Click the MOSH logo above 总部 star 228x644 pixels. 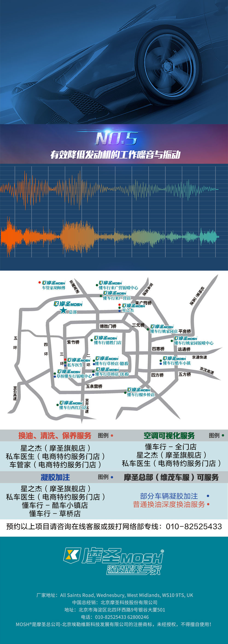68,304
